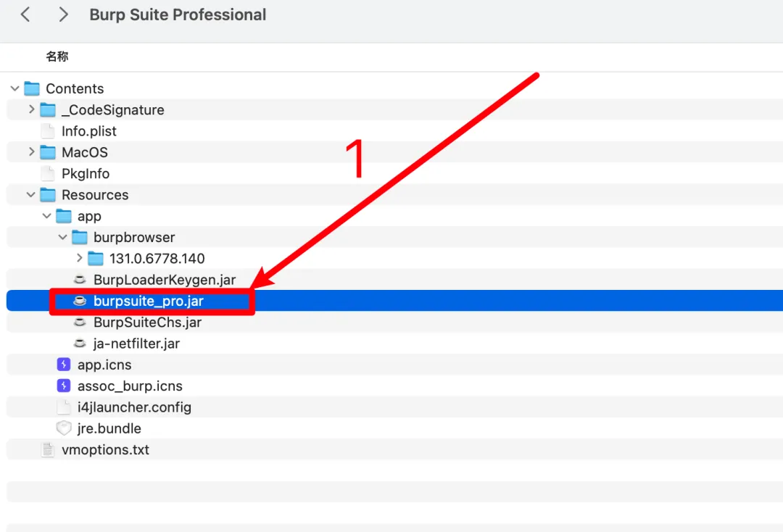783x532 pixels.
Task: Click the _CodeSignature folder icon
Action: click(x=48, y=109)
